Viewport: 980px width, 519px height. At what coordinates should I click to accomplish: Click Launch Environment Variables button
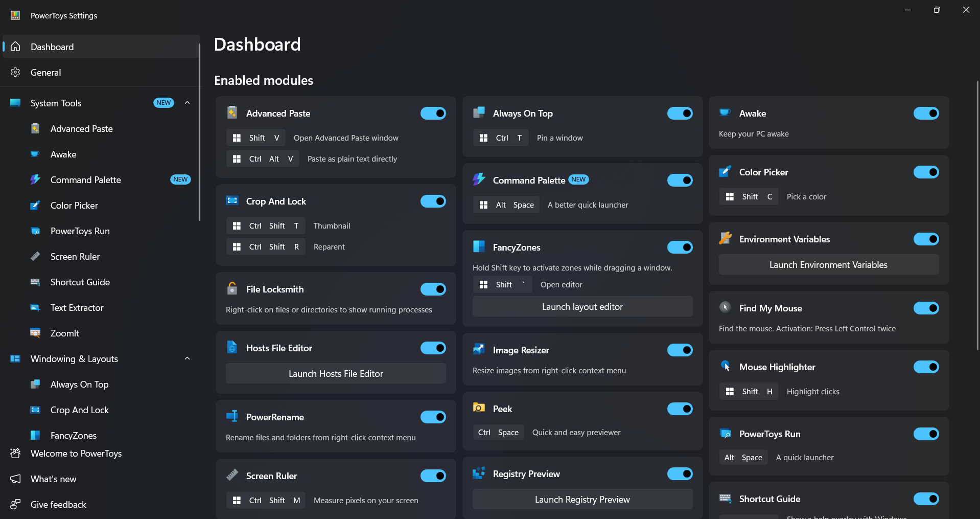click(828, 265)
